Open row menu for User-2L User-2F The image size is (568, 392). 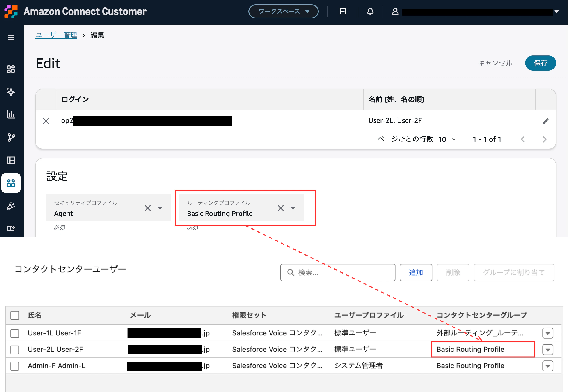pyautogui.click(x=548, y=350)
